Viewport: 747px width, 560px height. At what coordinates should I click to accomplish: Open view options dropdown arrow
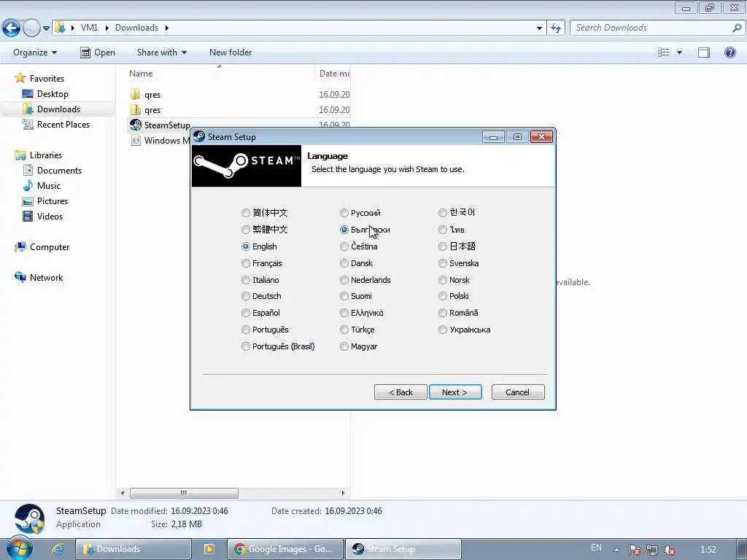679,52
